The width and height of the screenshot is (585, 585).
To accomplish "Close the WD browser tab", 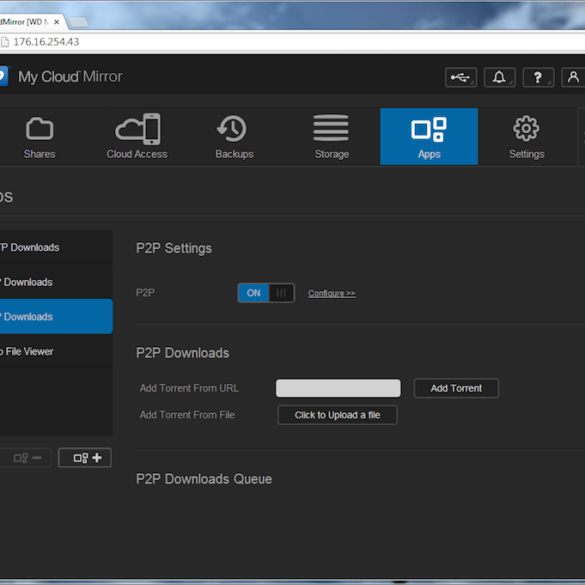I will click(57, 22).
